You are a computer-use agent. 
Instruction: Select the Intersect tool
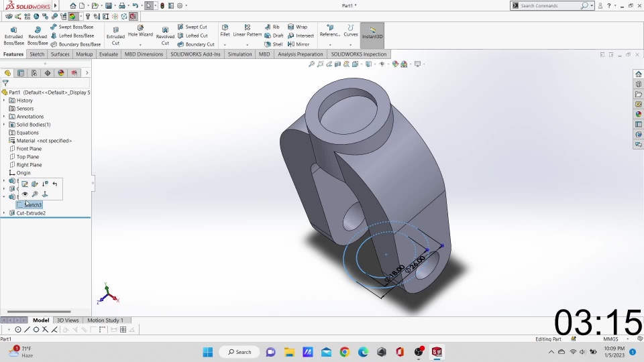coord(301,36)
